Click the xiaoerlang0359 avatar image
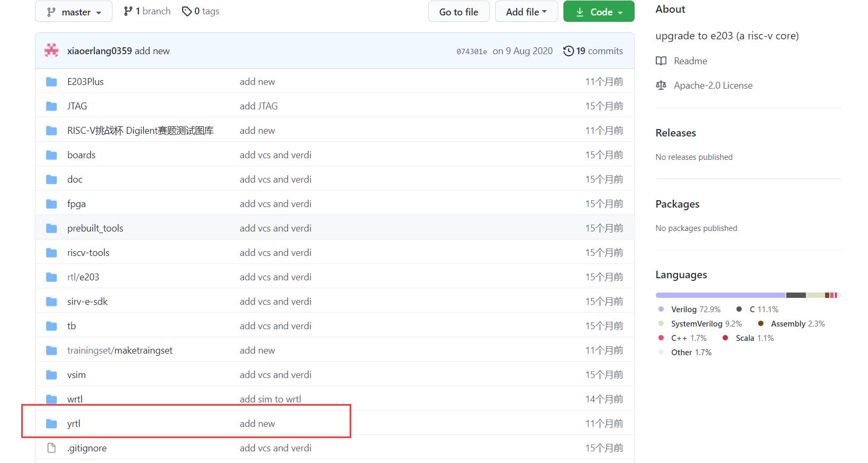The height and width of the screenshot is (463, 868). click(x=51, y=50)
